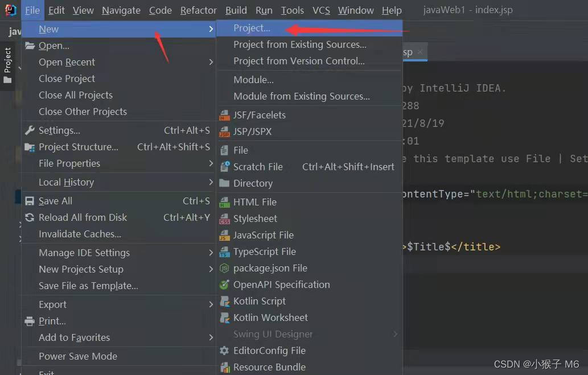
Task: Expand the File Properties submenu arrow
Action: (x=211, y=163)
